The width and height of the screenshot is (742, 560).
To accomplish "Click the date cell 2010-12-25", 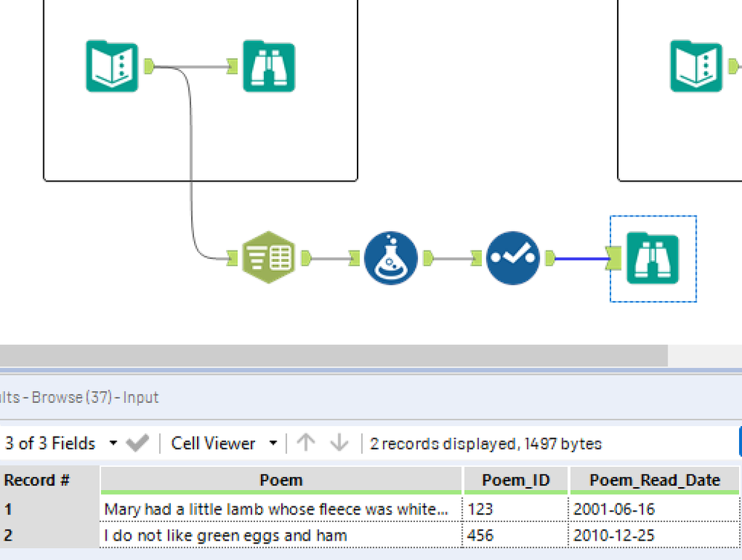I will [x=654, y=535].
